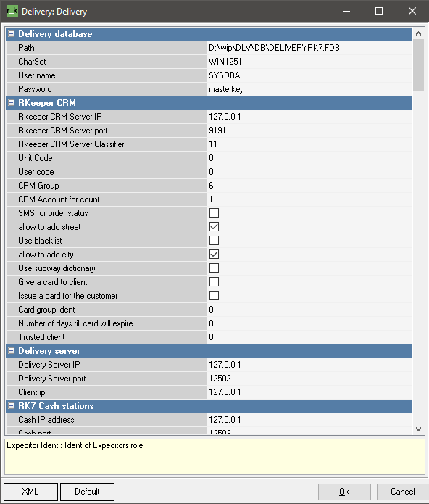Click the vertical scrollbar thumb
Screen dimensions: 429x504
point(418,65)
